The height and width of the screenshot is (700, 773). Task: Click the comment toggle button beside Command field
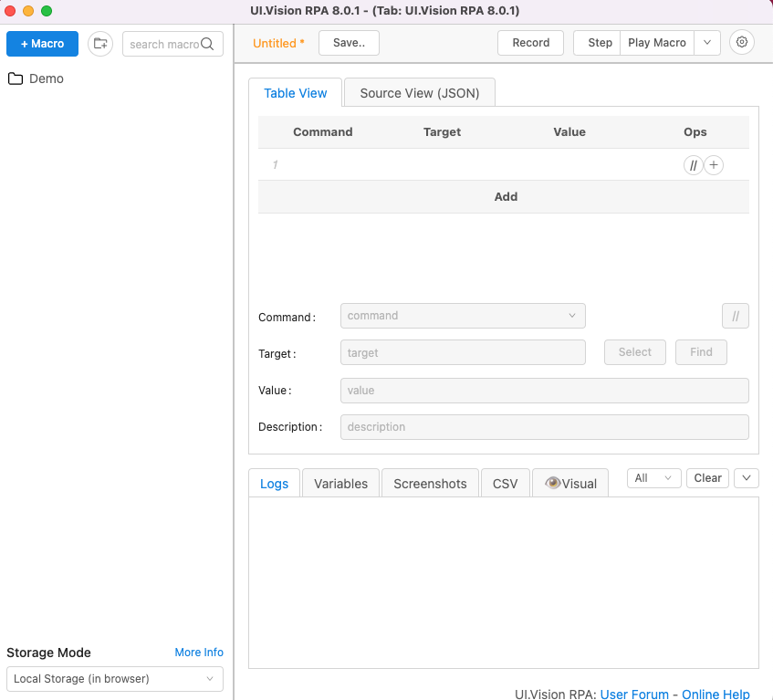735,317
